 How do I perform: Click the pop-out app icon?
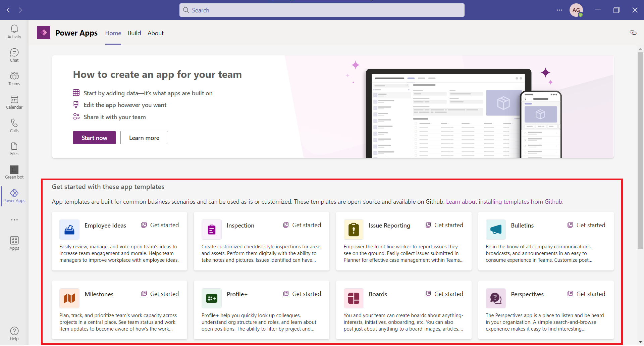pyautogui.click(x=633, y=32)
